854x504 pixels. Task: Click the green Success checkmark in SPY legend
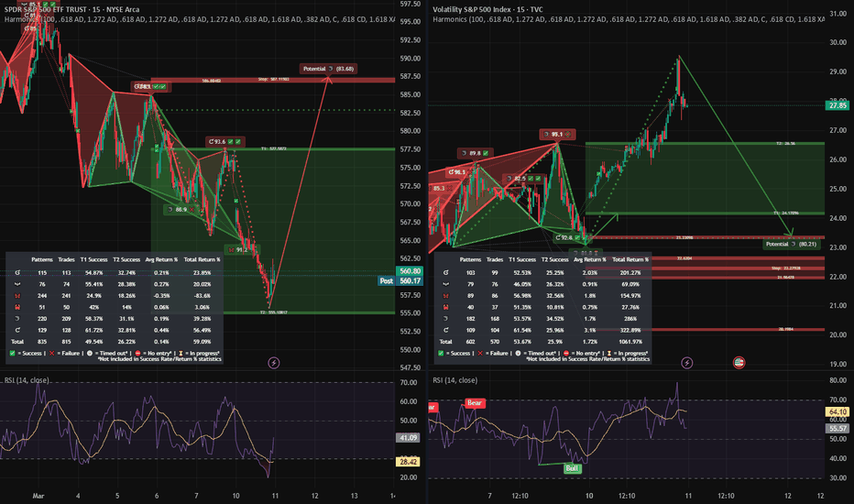(13, 353)
